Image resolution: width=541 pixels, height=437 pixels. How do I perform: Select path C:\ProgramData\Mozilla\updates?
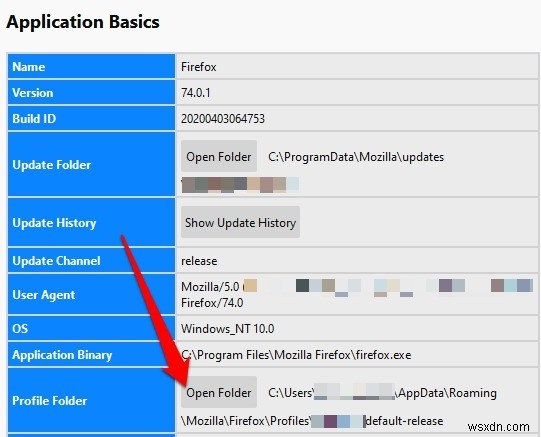356,157
